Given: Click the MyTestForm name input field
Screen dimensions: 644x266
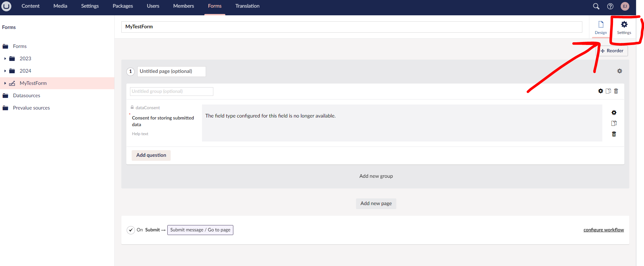Looking at the screenshot, I should click(x=352, y=27).
